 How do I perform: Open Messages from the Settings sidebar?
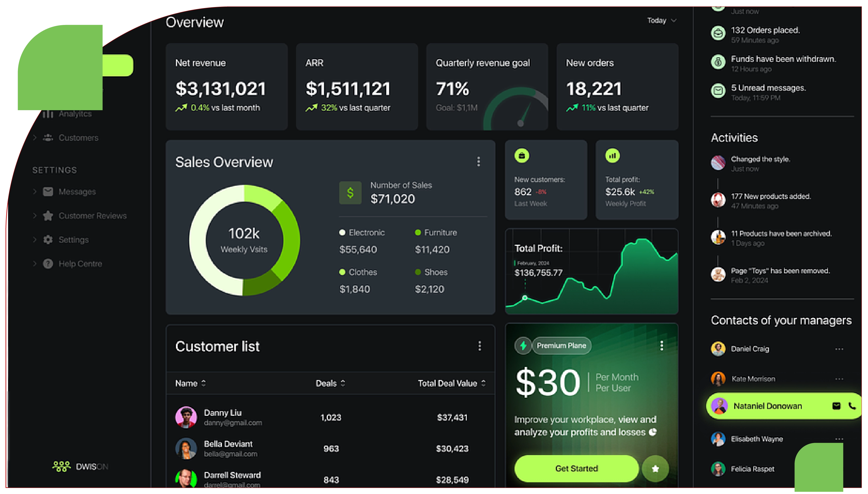click(48, 192)
